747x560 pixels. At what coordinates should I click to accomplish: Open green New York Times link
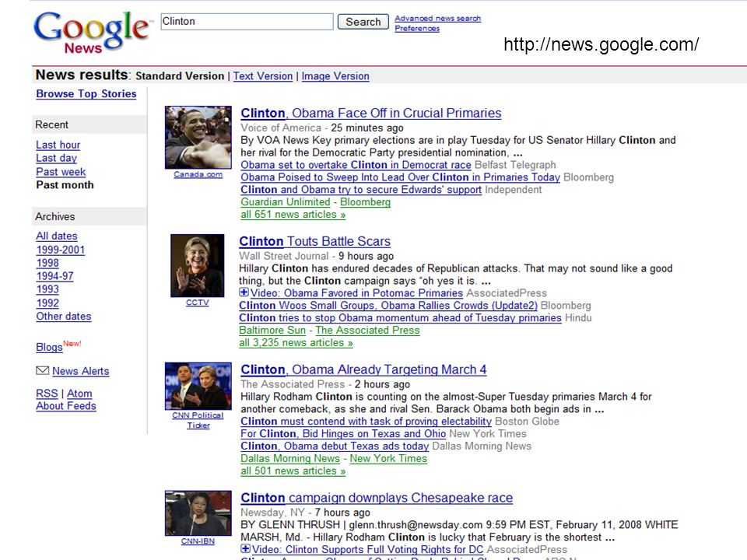388,459
